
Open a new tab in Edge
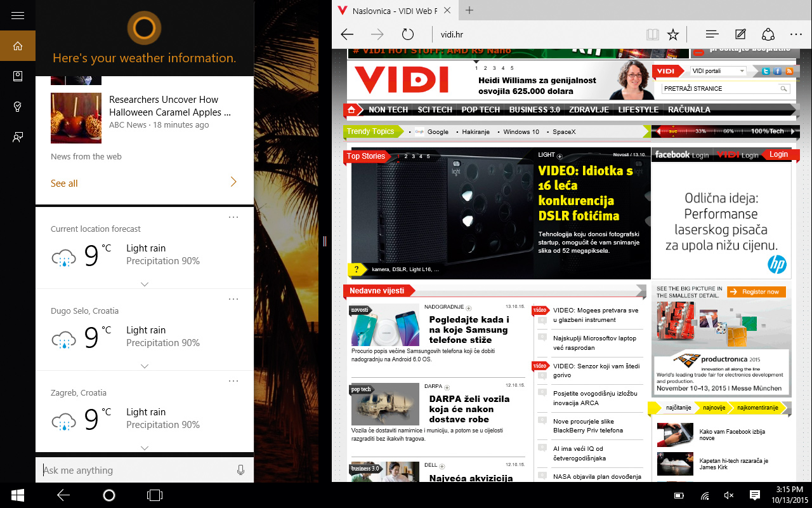469,10
